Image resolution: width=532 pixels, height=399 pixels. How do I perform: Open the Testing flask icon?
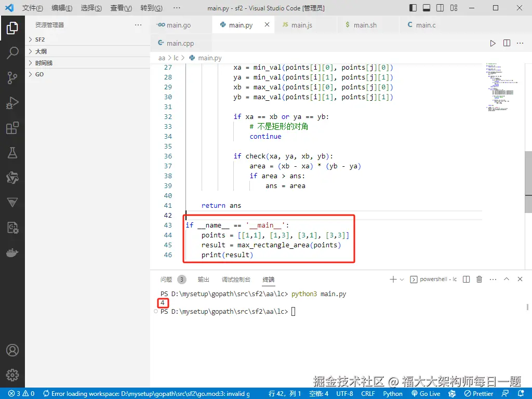point(12,153)
